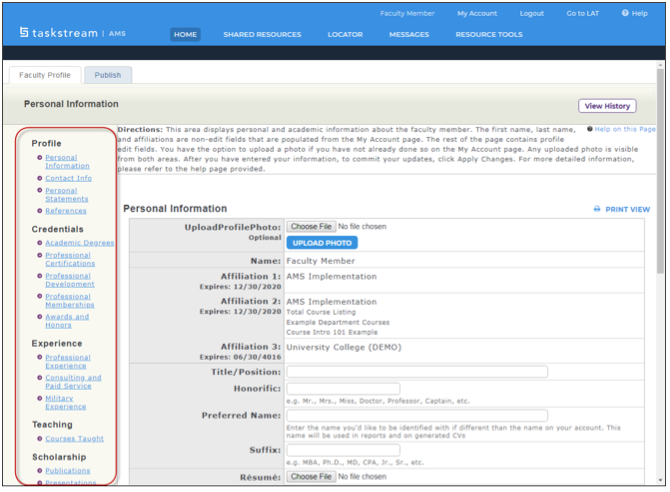Click 'University College (DEMO)' affiliation text

coord(344,347)
